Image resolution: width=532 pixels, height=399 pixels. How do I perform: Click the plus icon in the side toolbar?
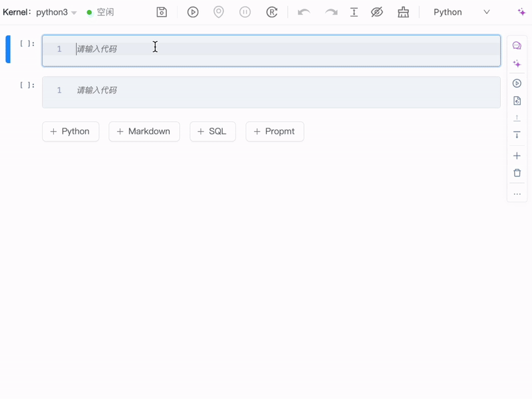517,156
